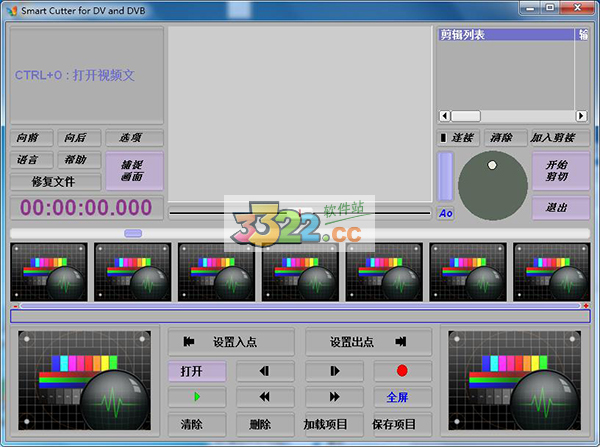Image resolution: width=600 pixels, height=447 pixels.
Task: Exit the program with 退出
Action: coord(561,208)
